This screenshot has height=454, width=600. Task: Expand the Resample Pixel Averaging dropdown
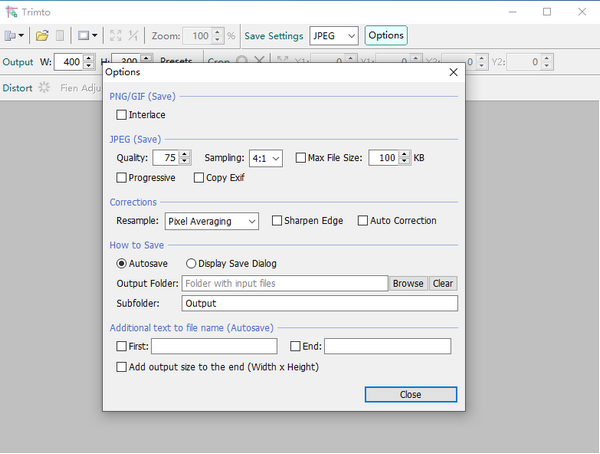click(x=211, y=221)
